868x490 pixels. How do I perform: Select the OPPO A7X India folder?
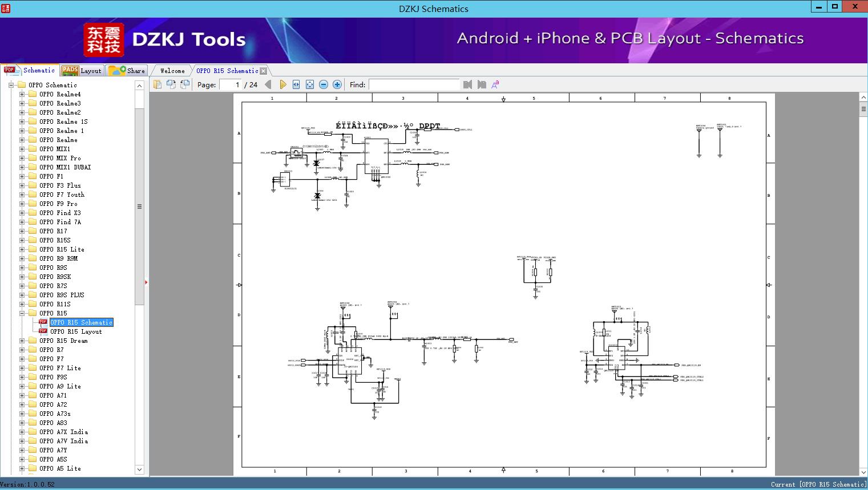(x=63, y=432)
